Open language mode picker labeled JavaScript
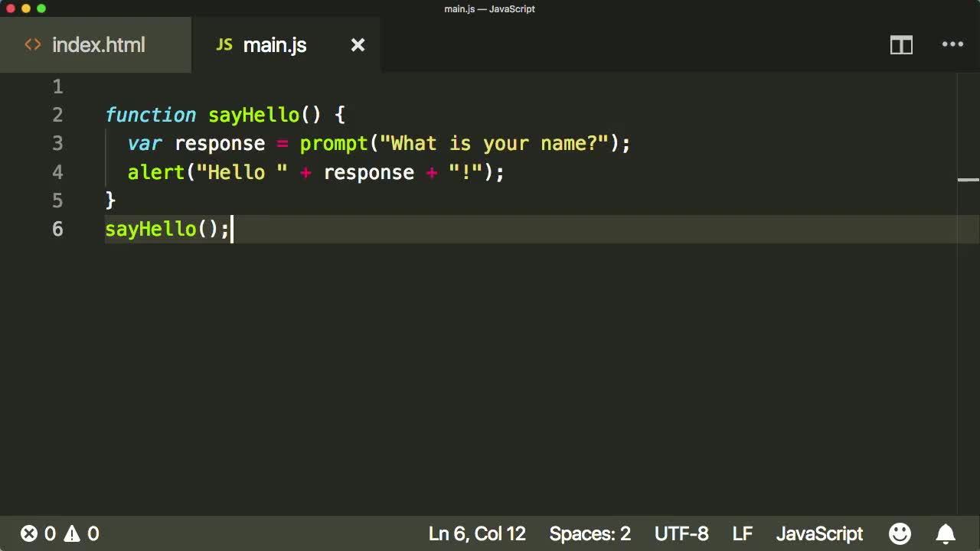Viewport: 980px width, 551px height. tap(819, 533)
